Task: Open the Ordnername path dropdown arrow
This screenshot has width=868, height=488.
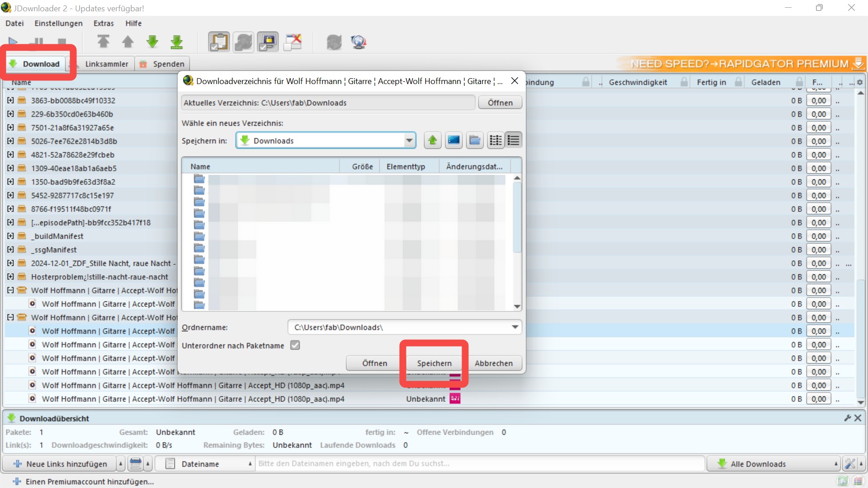Action: coord(515,327)
